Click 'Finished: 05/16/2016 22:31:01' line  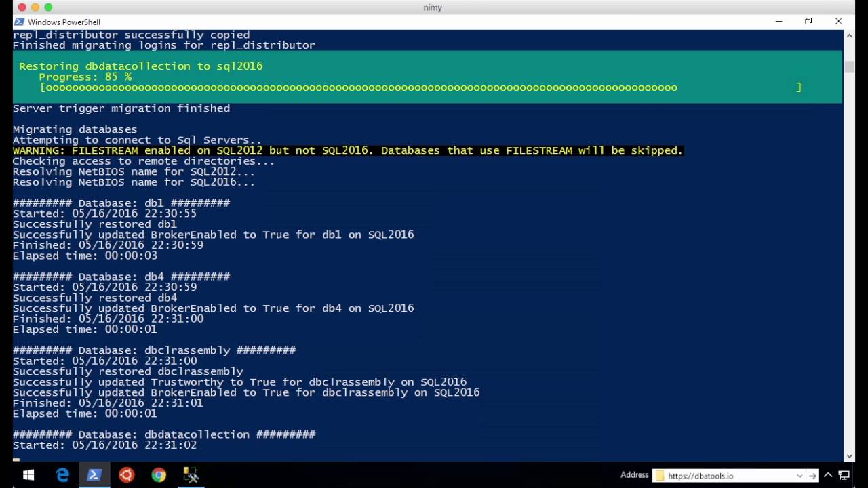(x=108, y=403)
